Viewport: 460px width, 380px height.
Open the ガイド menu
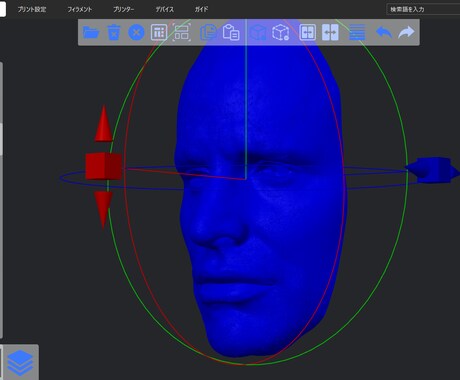[201, 9]
